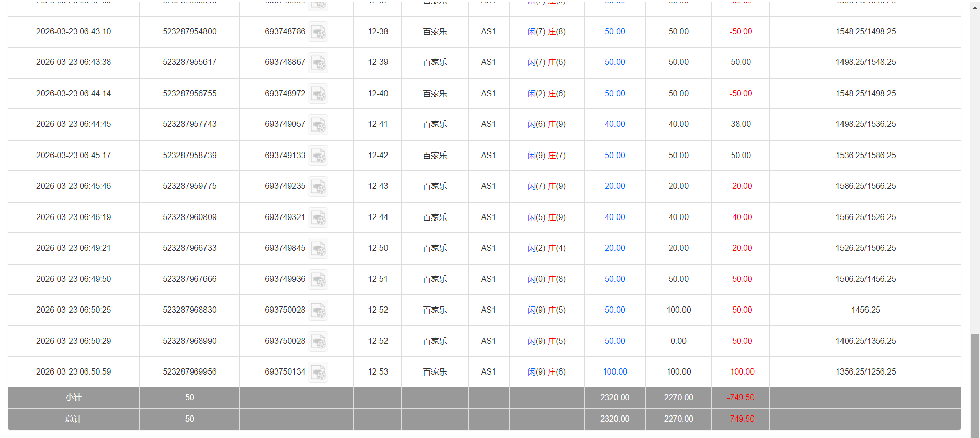Screen dimensions: 980x438
Task: Click replay icon in order 523287968830 row
Action: (x=318, y=311)
